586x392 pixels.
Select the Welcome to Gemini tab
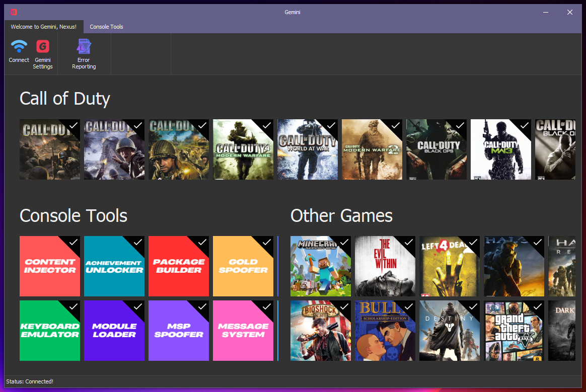click(x=44, y=26)
